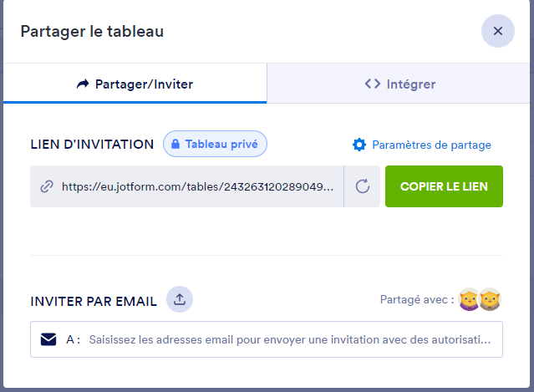Focus the email addresses input field
The width and height of the screenshot is (534, 392).
[x=288, y=340]
